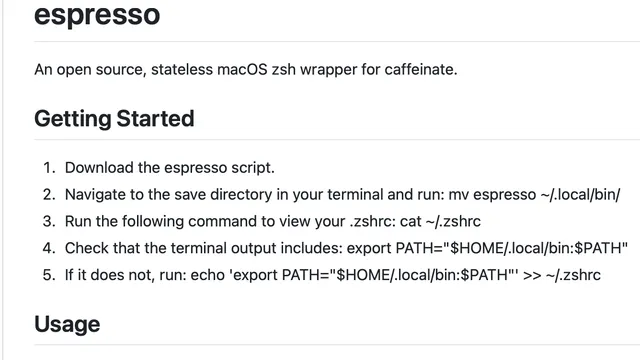Click 'Navigate to the save directory' text
Screen dimensions: 640x360
[168, 195]
